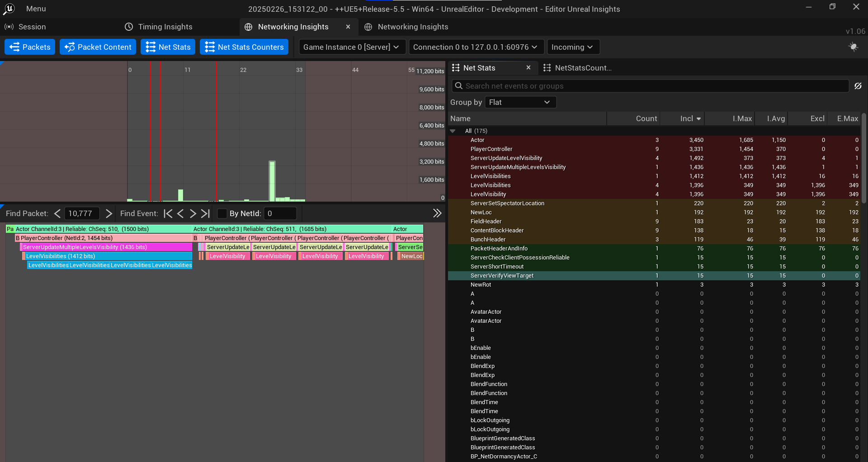Image resolution: width=868 pixels, height=462 pixels.
Task: Jump to last event
Action: point(206,213)
